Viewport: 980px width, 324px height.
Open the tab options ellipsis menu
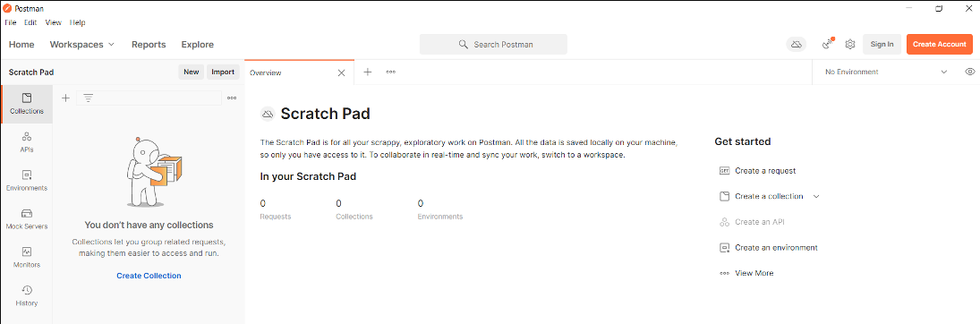(x=390, y=72)
